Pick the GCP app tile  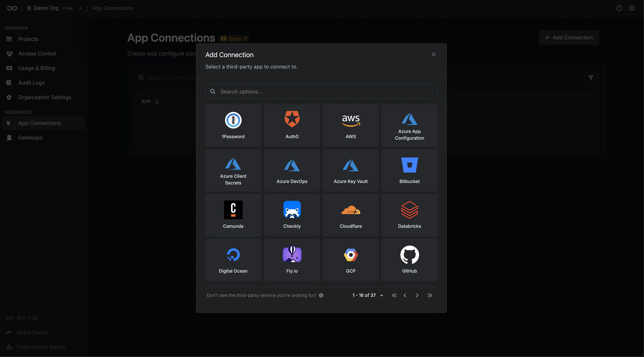pos(351,260)
